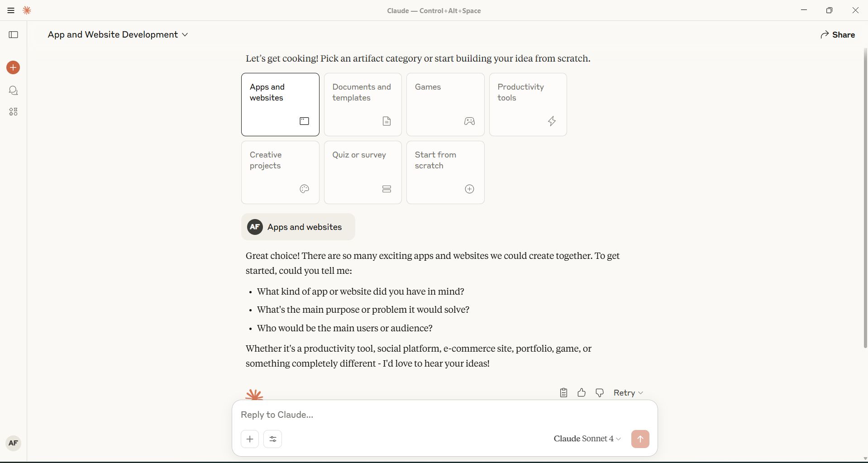
Task: Click the 'Let's get cooking!' intro text
Action: pos(418,58)
